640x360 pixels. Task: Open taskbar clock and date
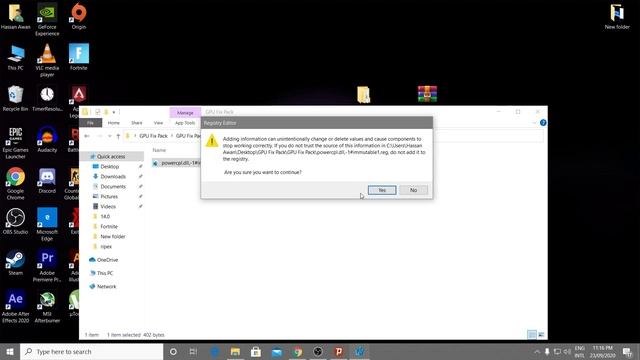pos(602,351)
